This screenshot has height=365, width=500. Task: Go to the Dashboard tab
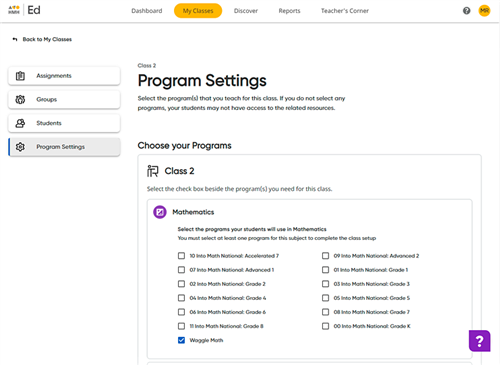coord(147,11)
